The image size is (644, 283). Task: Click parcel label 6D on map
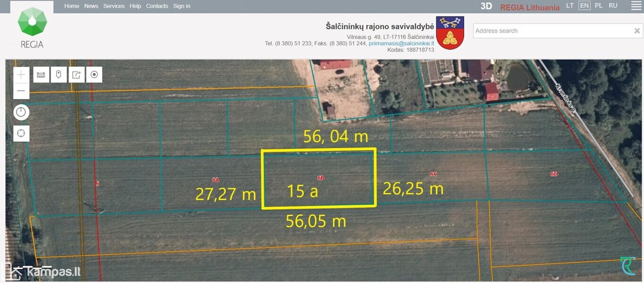[x=554, y=174]
